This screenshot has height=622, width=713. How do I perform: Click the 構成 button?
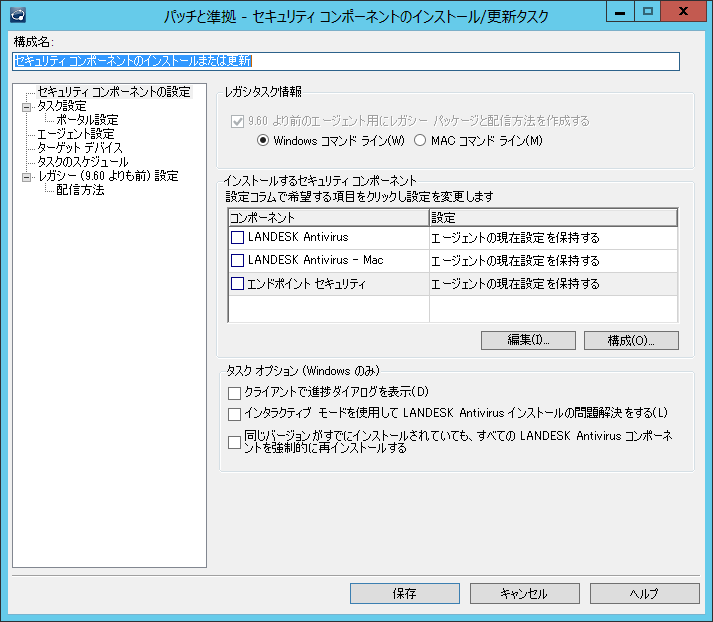click(631, 340)
